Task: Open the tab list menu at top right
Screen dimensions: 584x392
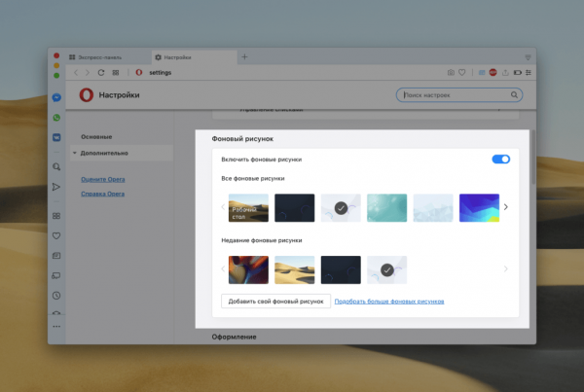Action: pos(529,57)
